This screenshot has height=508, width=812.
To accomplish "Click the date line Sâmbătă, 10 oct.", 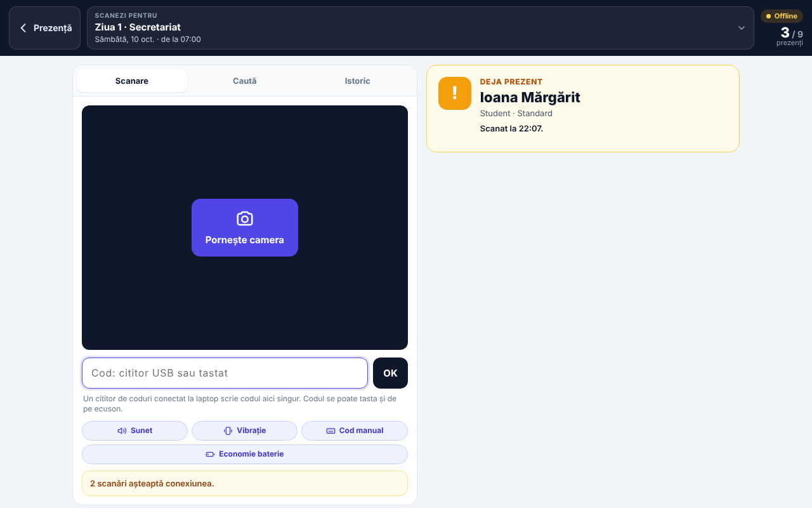I will point(148,39).
